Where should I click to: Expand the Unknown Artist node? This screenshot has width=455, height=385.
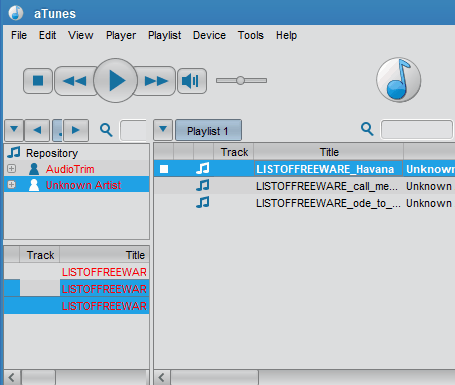point(11,185)
